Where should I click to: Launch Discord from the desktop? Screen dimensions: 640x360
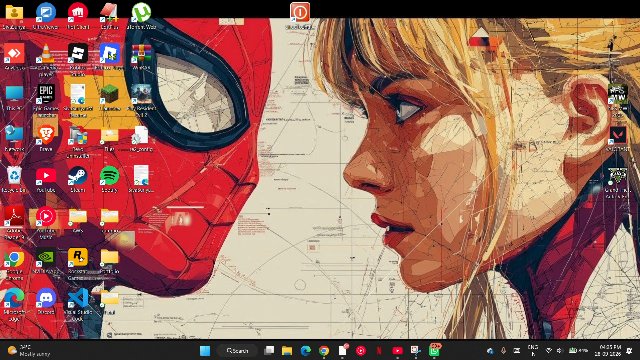(46, 298)
